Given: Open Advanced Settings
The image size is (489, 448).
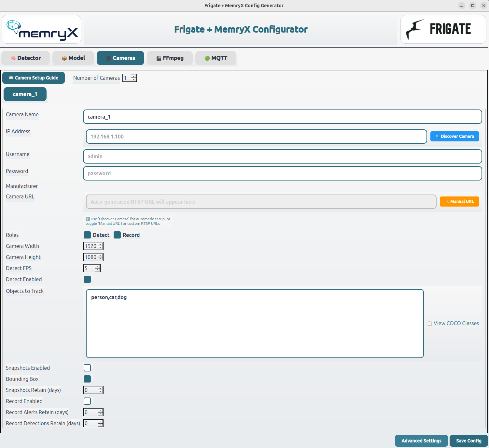Looking at the screenshot, I should point(421,441).
